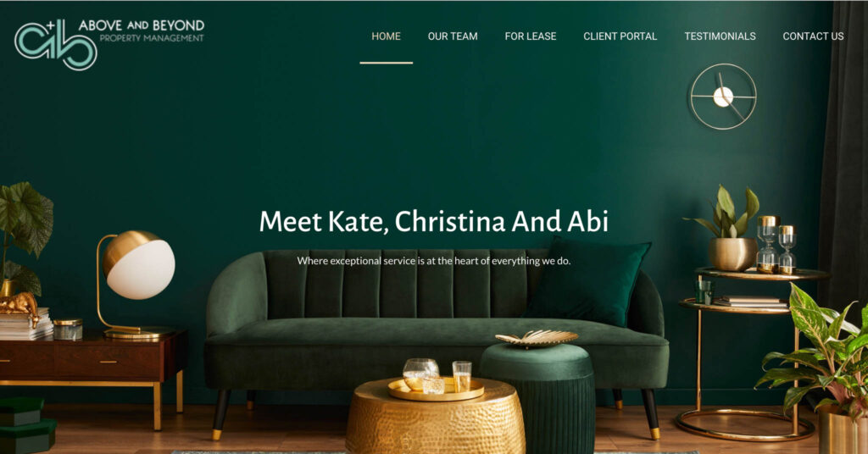
Task: Go to the Our Team page
Action: (x=453, y=36)
